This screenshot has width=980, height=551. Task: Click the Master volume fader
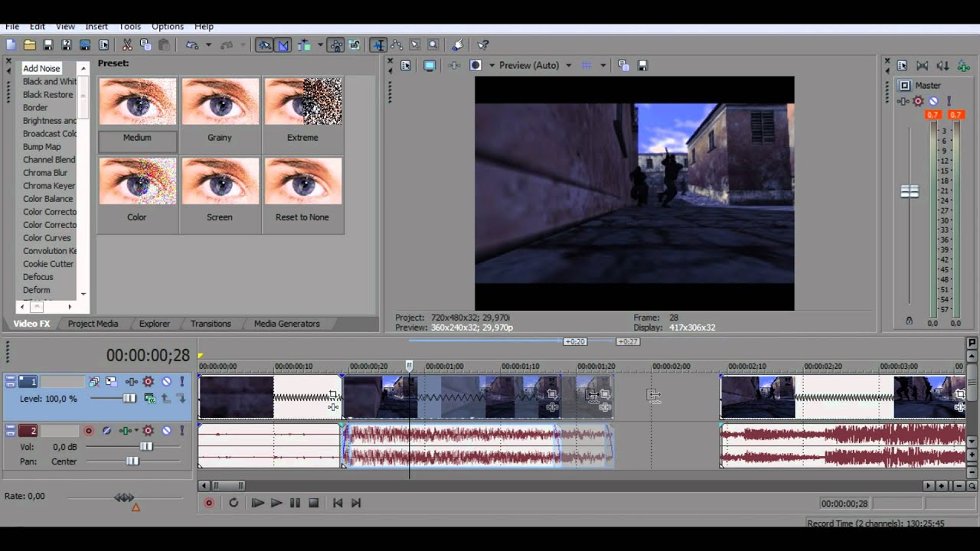(910, 191)
